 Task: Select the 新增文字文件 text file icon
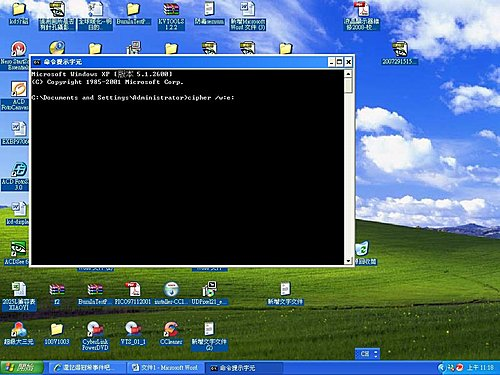coord(285,293)
